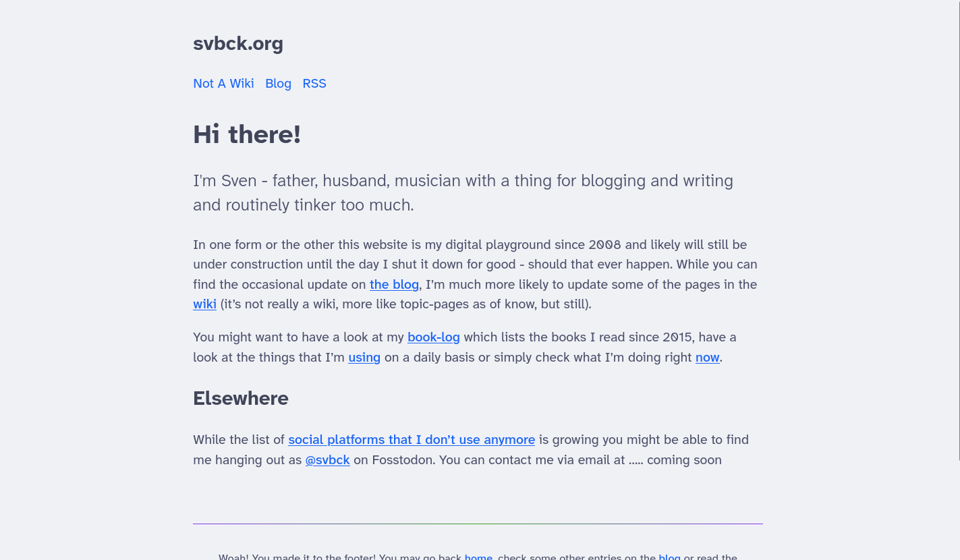960x560 pixels.
Task: Visit the @svbck Fosstodon profile link
Action: pyautogui.click(x=327, y=460)
